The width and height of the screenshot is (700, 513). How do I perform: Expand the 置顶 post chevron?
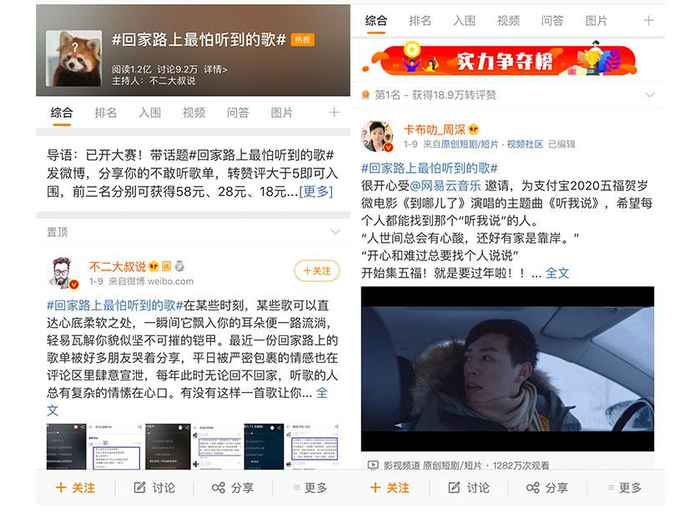[x=335, y=232]
